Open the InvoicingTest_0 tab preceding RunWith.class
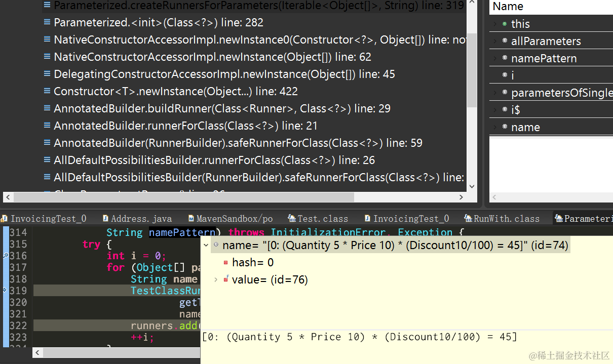The image size is (613, 364). tap(406, 219)
